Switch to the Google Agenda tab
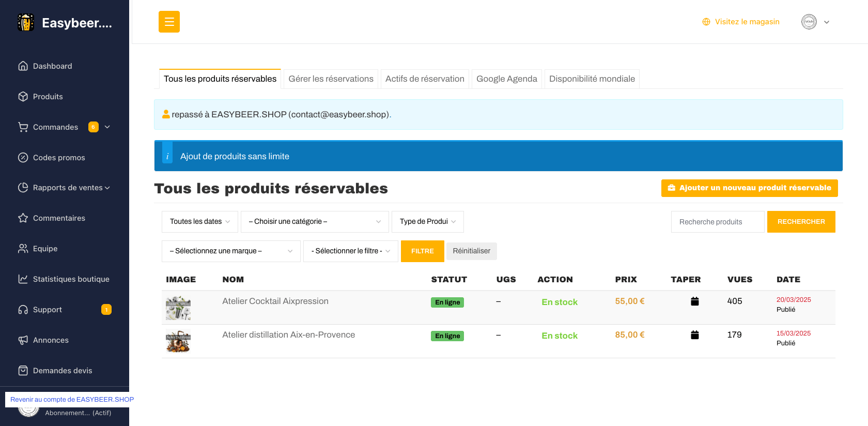Screen dimensions: 868x426 click(x=506, y=79)
